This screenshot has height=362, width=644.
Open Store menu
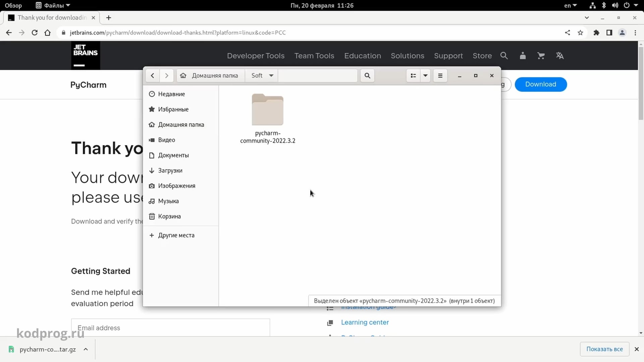click(x=482, y=56)
